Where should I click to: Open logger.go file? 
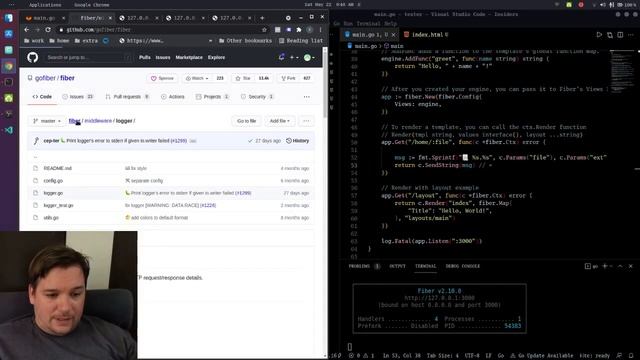[x=53, y=193]
